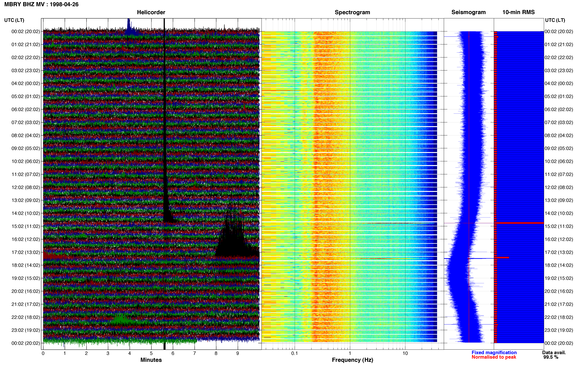The width and height of the screenshot is (588, 368).
Task: Click the "3" tick on the Minutes axis
Action: pyautogui.click(x=108, y=353)
